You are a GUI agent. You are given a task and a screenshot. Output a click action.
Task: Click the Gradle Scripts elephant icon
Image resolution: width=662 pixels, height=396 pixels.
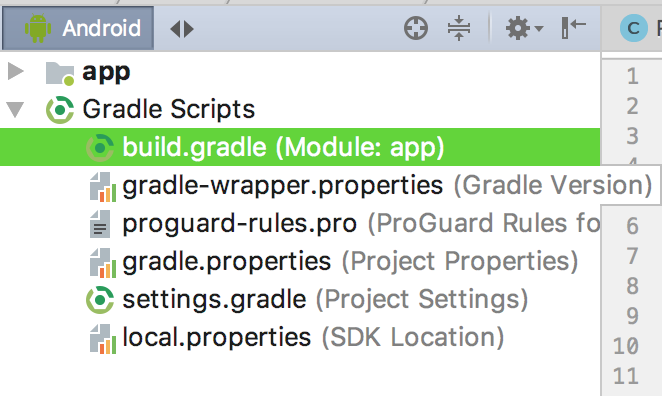click(x=60, y=110)
